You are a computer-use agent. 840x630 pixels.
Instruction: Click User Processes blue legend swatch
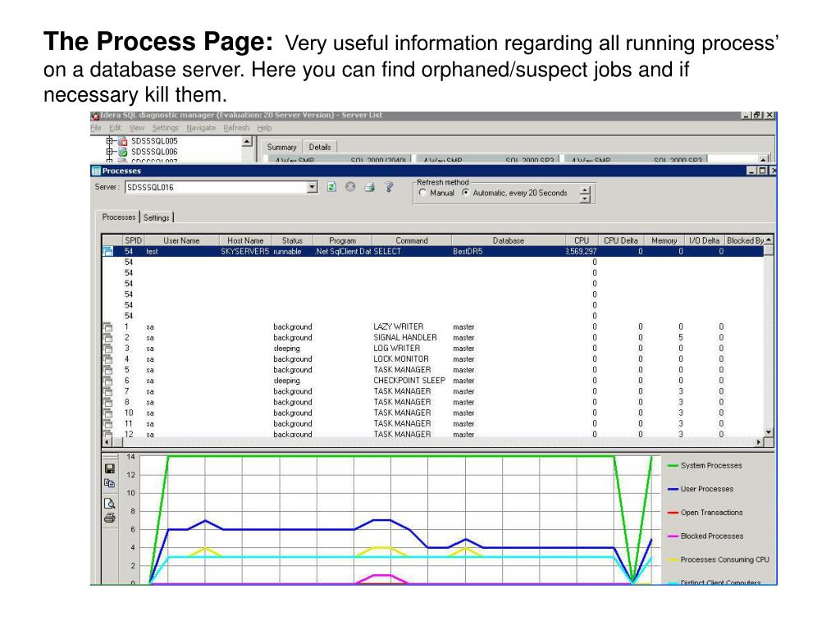673,489
